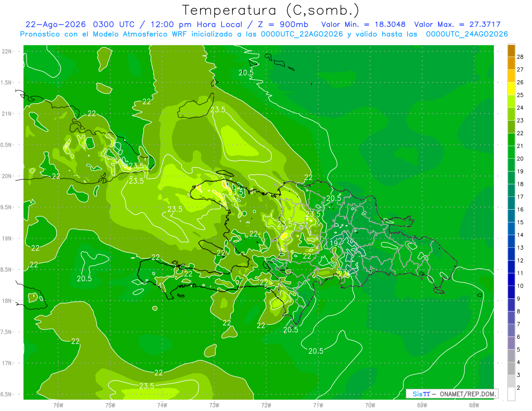Screen dimensions: 532x411
Task: Click the brown swatch above colorbar label 28
Action: pyautogui.click(x=511, y=51)
